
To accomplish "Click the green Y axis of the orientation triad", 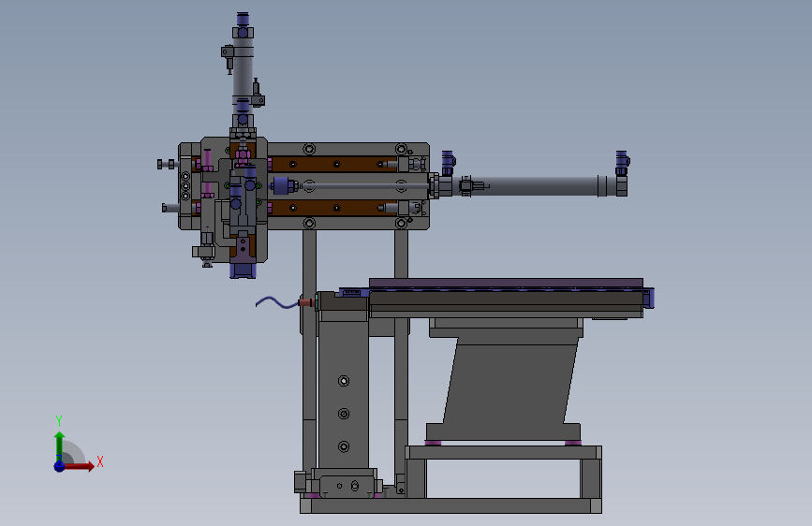I will (59, 446).
